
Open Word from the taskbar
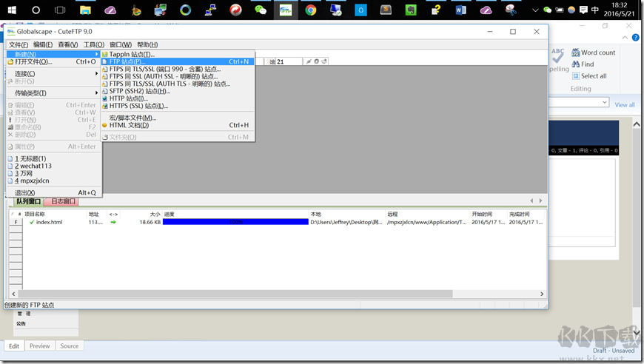(460, 10)
